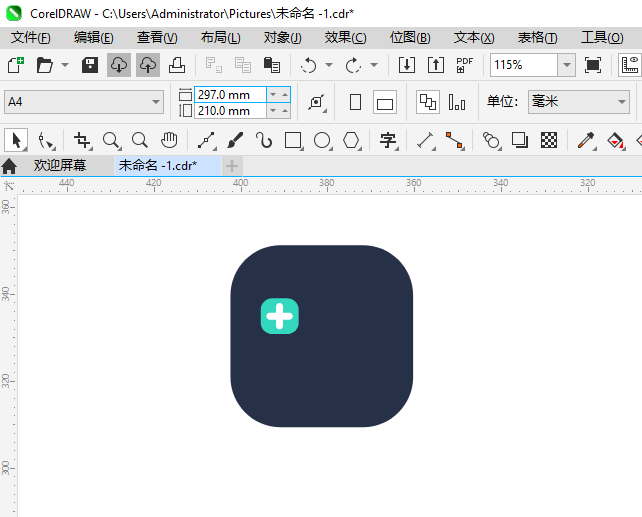
Task: Select the Transparency checkerboard tool
Action: coord(549,140)
